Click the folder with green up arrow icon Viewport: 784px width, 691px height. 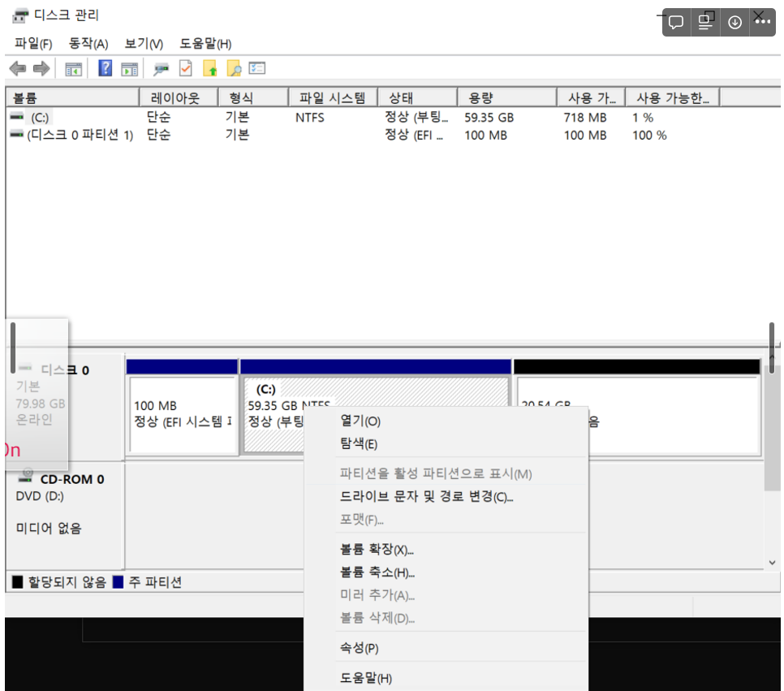210,68
